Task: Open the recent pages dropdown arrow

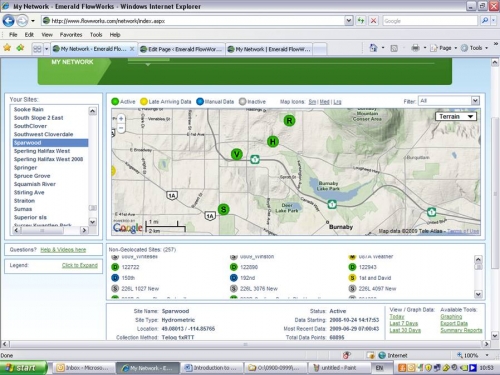Action: point(33,21)
